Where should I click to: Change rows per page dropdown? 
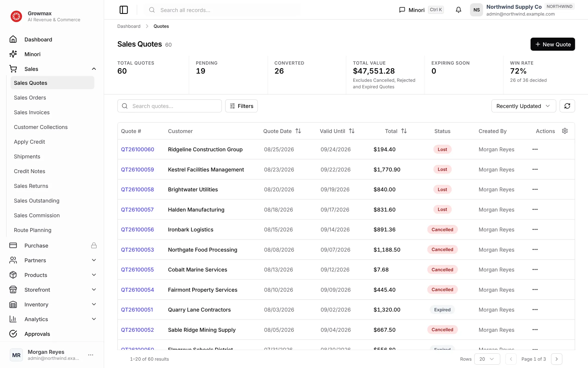coord(487,359)
